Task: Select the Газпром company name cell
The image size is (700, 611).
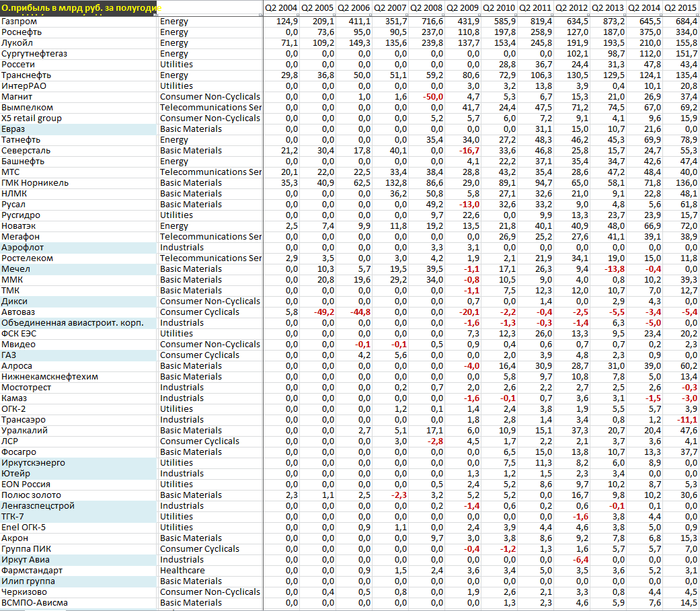Action: 79,22
